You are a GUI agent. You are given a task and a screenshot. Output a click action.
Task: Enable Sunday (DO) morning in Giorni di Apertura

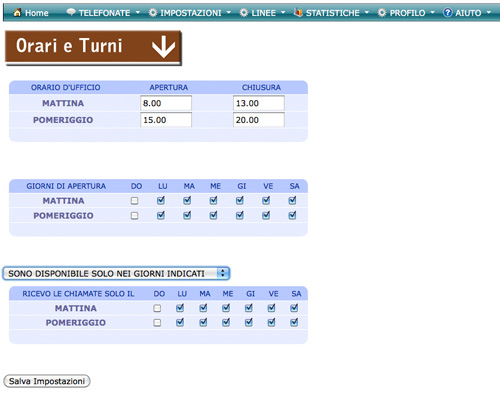(x=134, y=201)
